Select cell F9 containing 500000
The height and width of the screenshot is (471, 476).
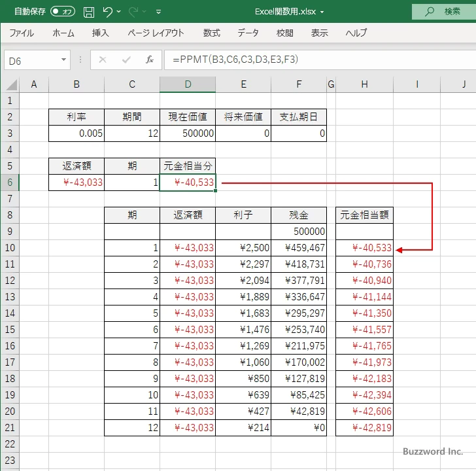(299, 232)
